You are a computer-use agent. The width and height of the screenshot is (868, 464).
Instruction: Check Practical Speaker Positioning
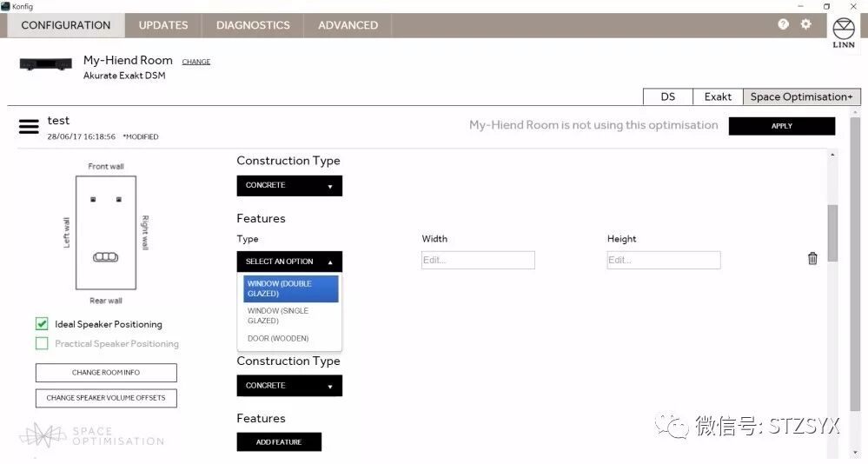click(42, 343)
